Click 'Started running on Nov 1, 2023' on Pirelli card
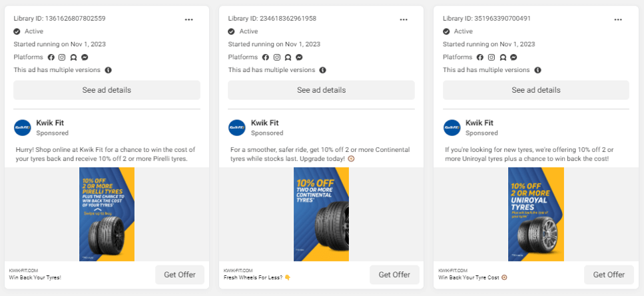The image size is (644, 296). tap(59, 44)
